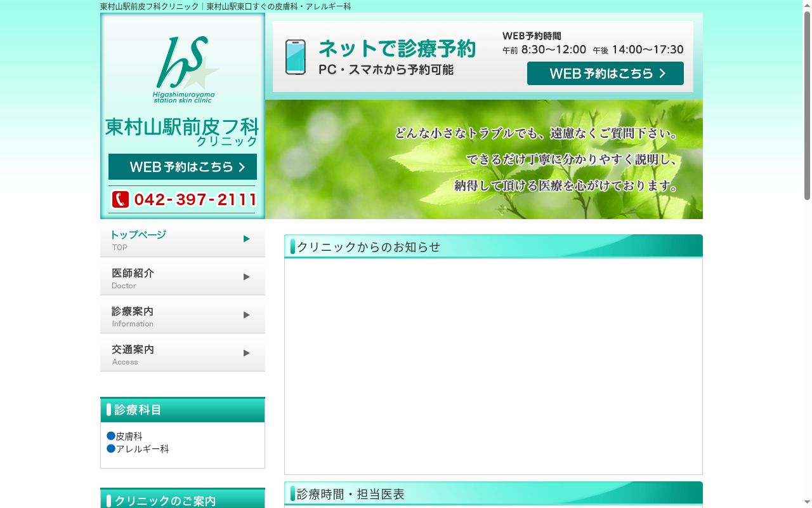The height and width of the screenshot is (508, 812).
Task: Click the blue bullet next to アレルギー科
Action: click(111, 448)
